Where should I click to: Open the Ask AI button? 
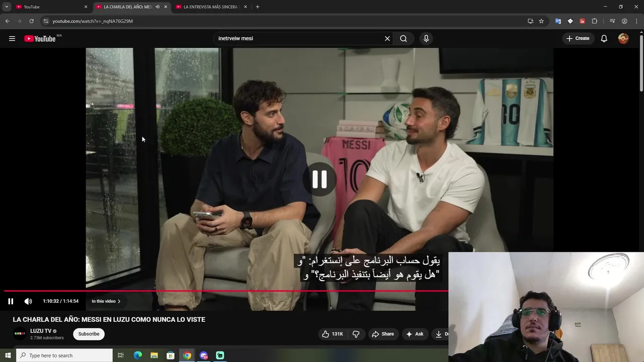coord(415,334)
